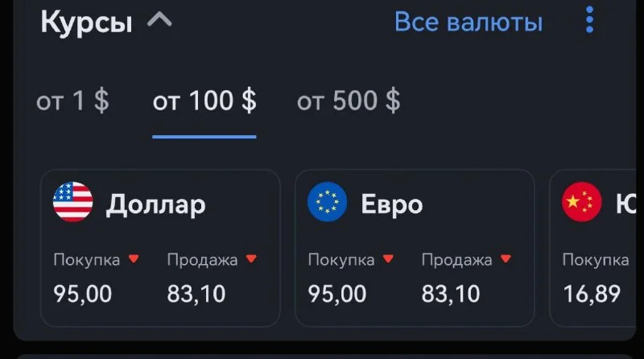Click Dollar purchase rate 95,00
Screen dimensions: 644x359
tap(83, 294)
